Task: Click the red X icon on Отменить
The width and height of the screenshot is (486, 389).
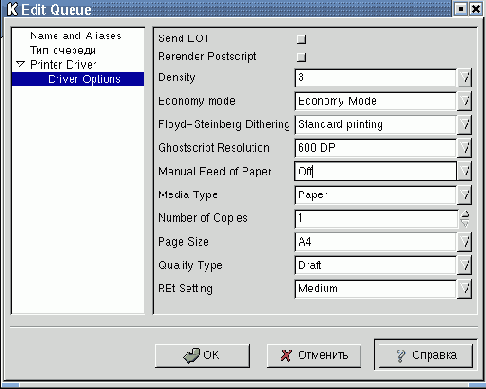Action: point(286,356)
